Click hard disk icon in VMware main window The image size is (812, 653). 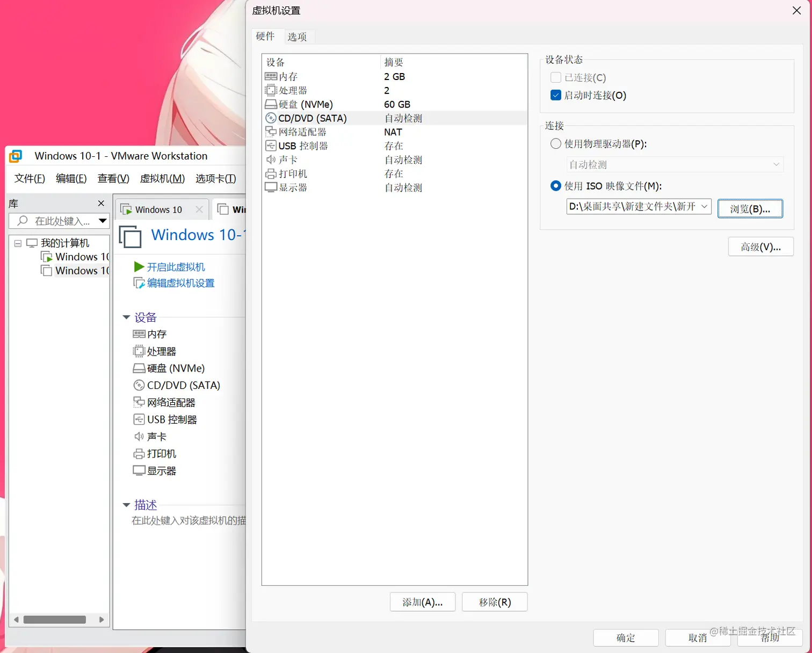139,368
